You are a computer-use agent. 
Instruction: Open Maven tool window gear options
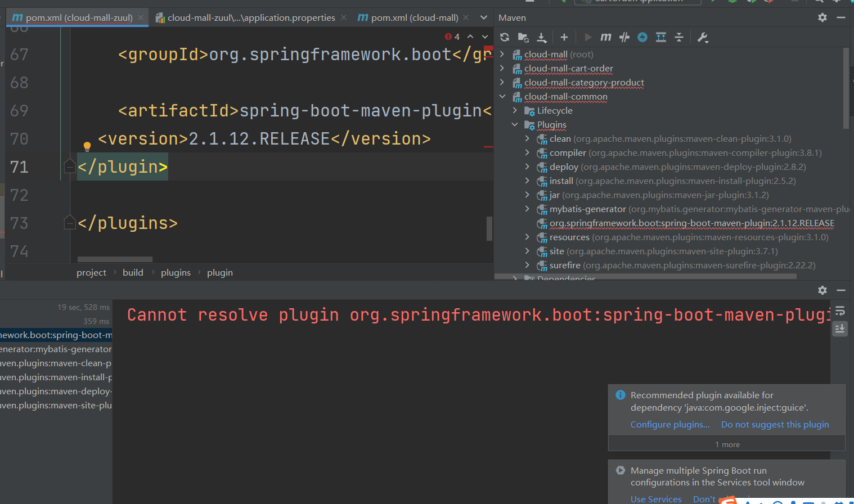(x=822, y=17)
